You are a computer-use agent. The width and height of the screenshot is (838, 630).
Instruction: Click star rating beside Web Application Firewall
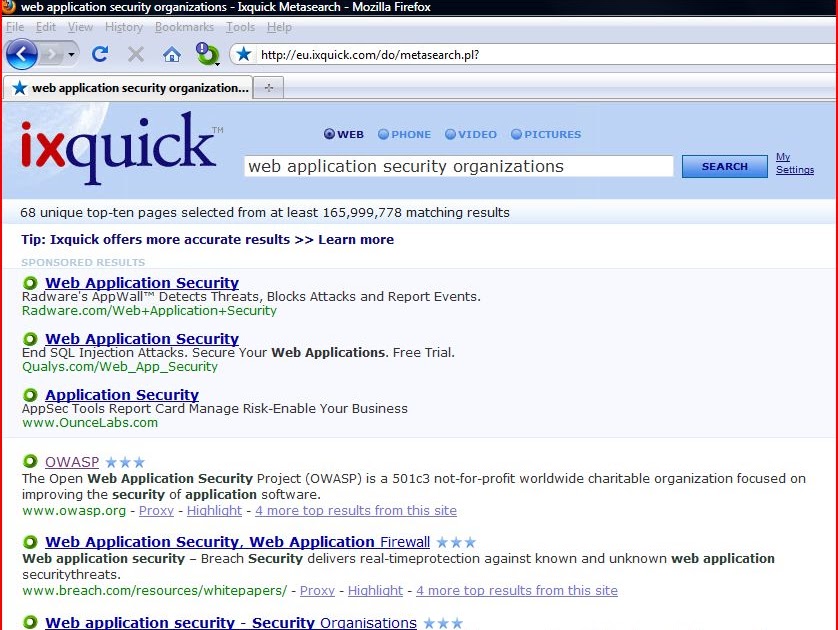456,542
